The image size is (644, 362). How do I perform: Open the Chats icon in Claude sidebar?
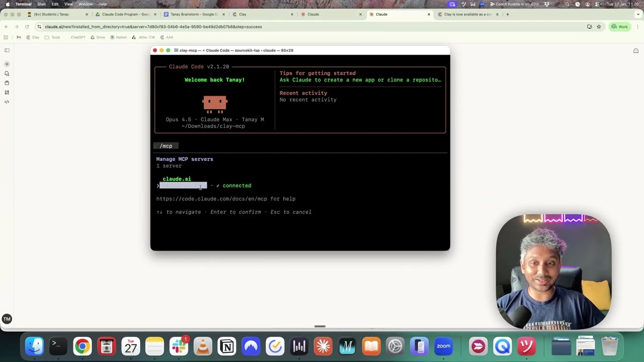7,73
